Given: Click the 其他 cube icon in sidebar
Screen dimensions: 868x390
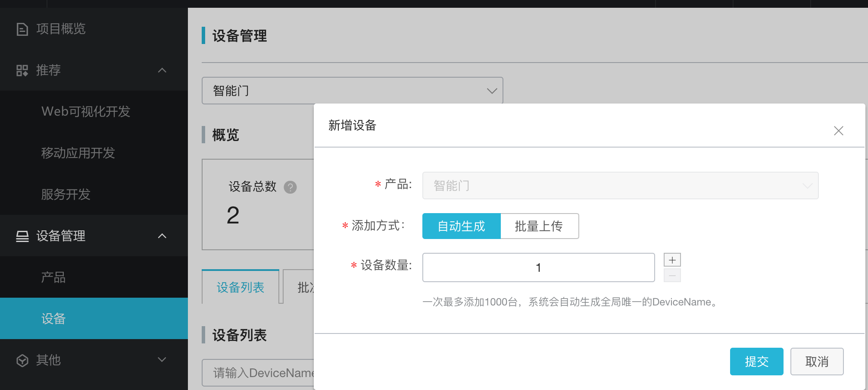Looking at the screenshot, I should click(22, 360).
